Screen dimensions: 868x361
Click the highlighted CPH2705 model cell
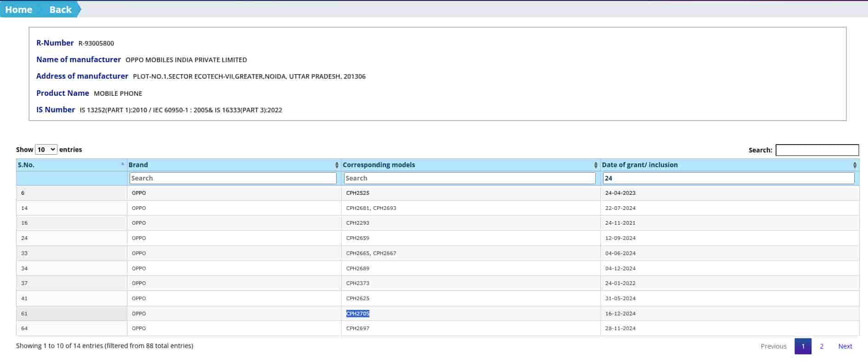358,314
